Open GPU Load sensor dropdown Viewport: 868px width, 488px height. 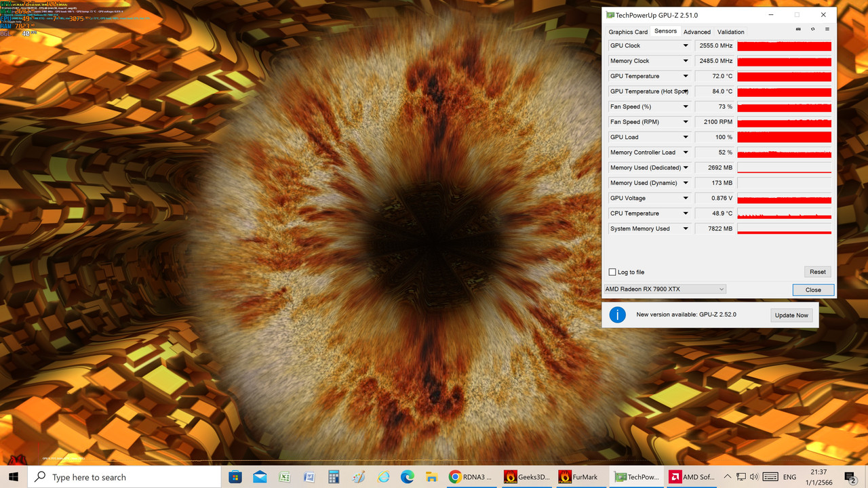[686, 137]
